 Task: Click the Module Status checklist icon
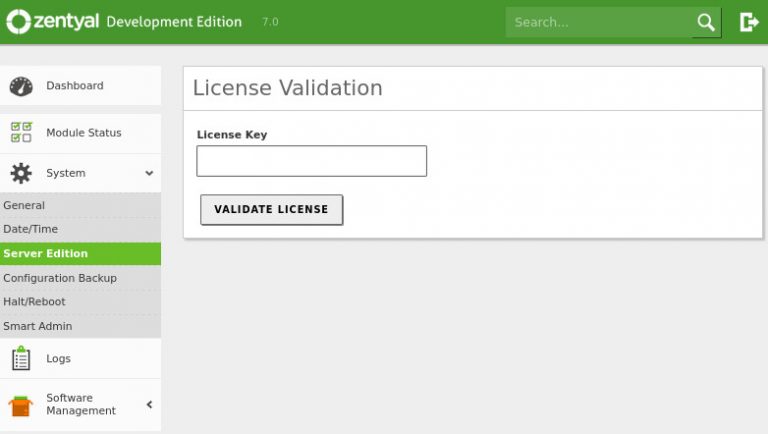coord(21,133)
